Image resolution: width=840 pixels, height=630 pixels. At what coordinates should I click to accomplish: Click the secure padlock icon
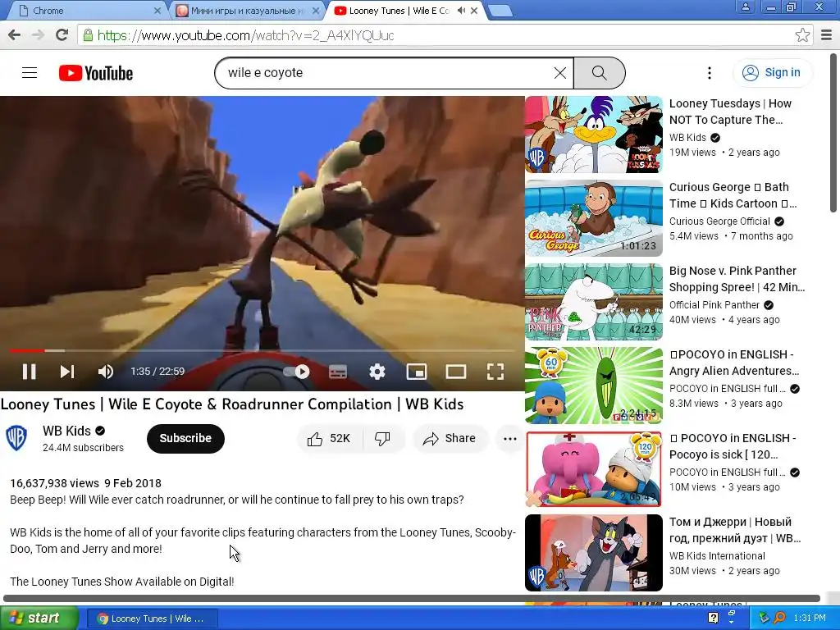pyautogui.click(x=87, y=35)
